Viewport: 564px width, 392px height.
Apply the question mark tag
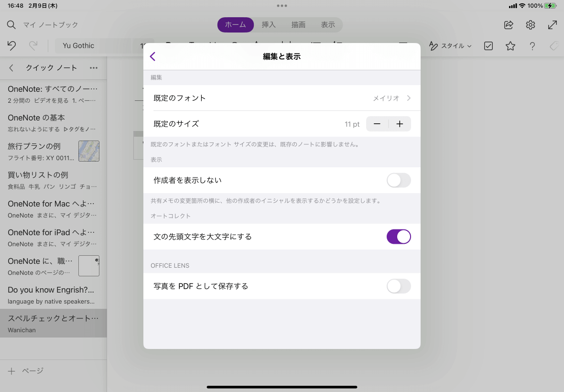[x=532, y=46]
